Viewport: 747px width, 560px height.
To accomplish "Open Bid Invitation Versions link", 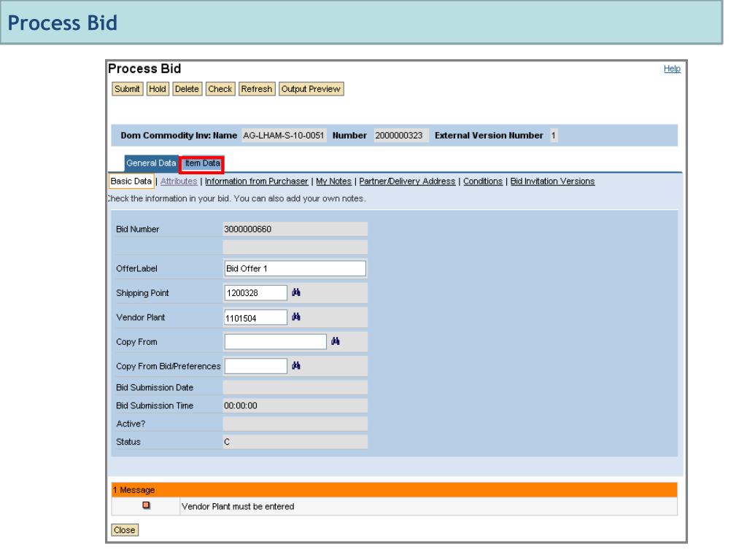I will click(552, 182).
